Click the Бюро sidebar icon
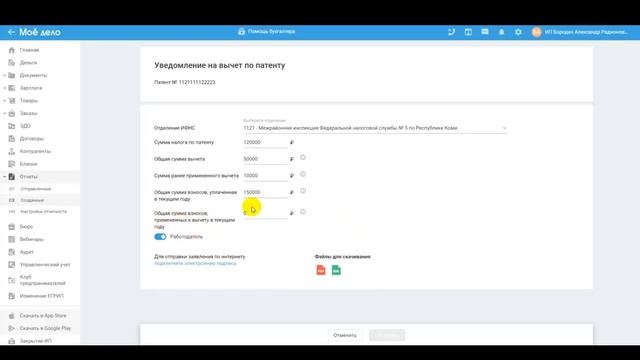The image size is (640, 360). pos(11,227)
